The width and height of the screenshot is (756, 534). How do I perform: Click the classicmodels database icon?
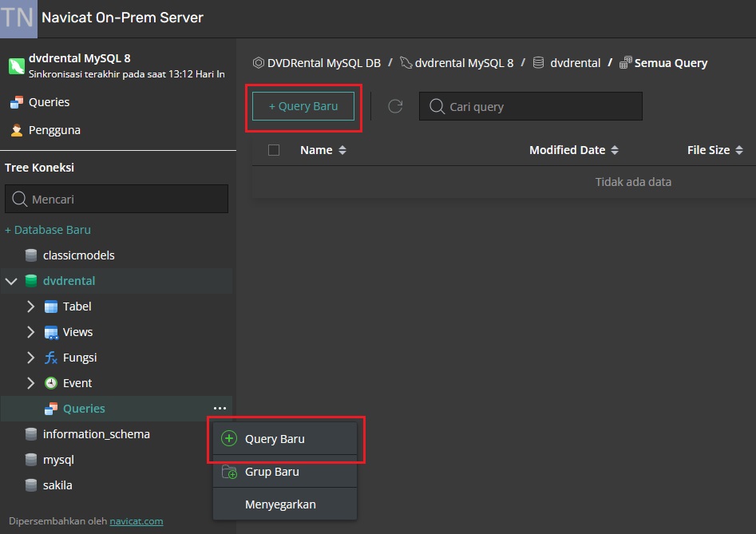coord(31,255)
